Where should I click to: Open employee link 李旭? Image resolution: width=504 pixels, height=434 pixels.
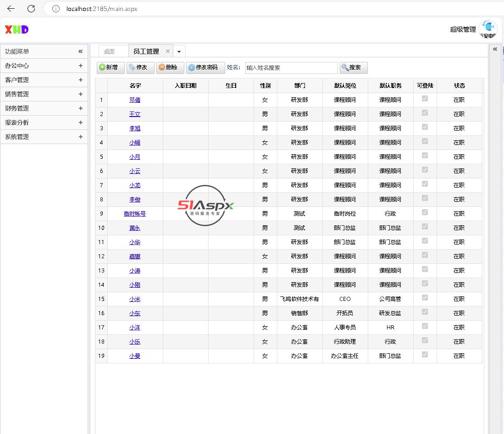point(134,128)
